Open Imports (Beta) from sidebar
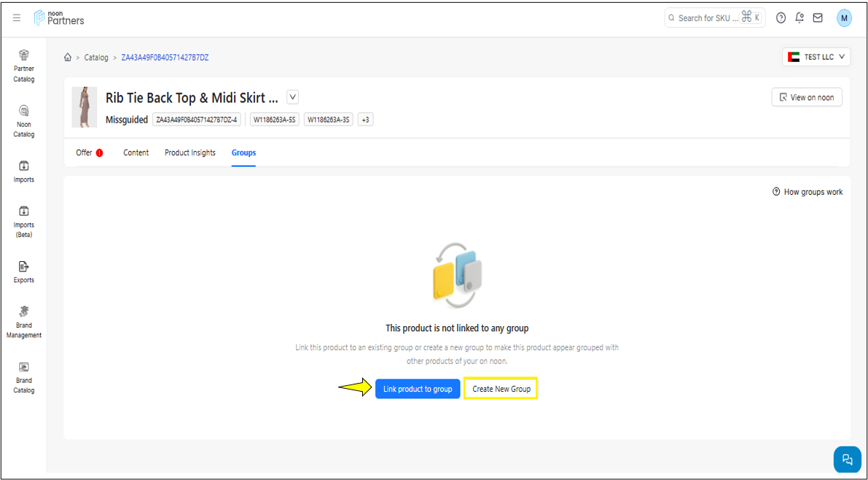Image resolution: width=868 pixels, height=480 pixels. tap(24, 221)
